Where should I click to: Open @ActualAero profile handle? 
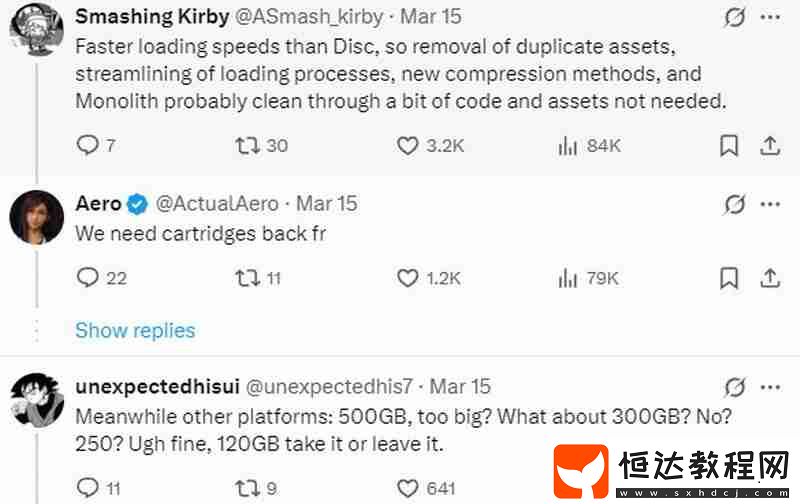point(217,204)
